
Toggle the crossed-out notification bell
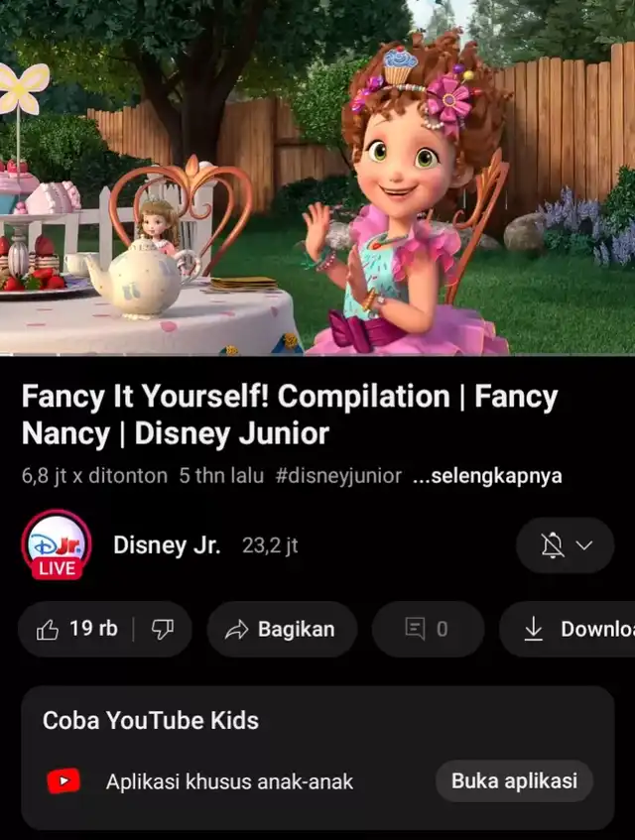point(552,545)
